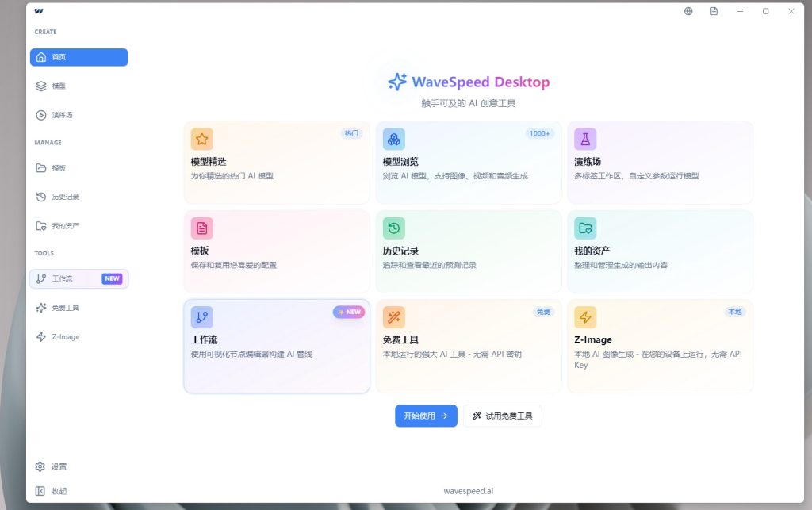Click the layers icon beside 模型
The width and height of the screenshot is (812, 510).
pyautogui.click(x=41, y=86)
